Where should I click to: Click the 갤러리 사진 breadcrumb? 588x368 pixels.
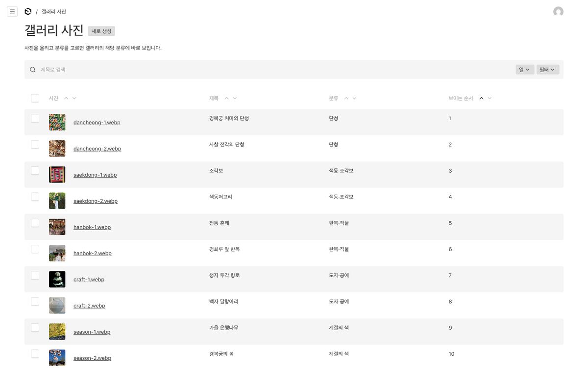coord(54,11)
